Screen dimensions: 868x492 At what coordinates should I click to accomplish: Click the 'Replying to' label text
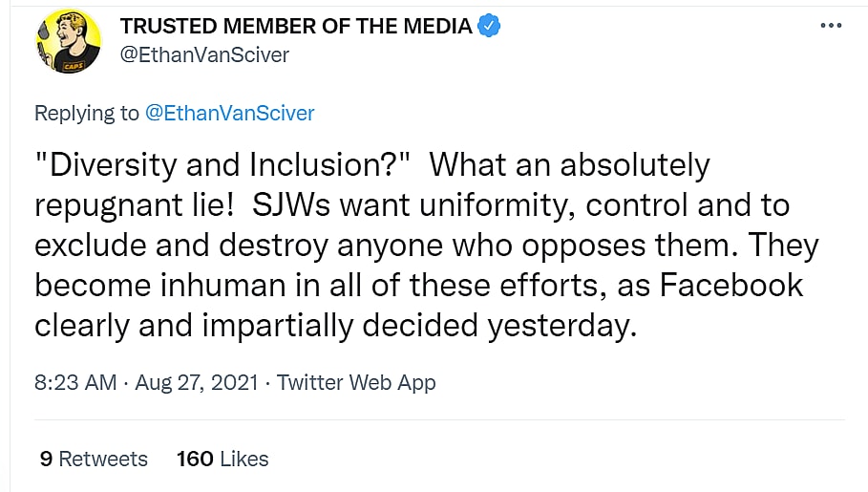coord(86,113)
